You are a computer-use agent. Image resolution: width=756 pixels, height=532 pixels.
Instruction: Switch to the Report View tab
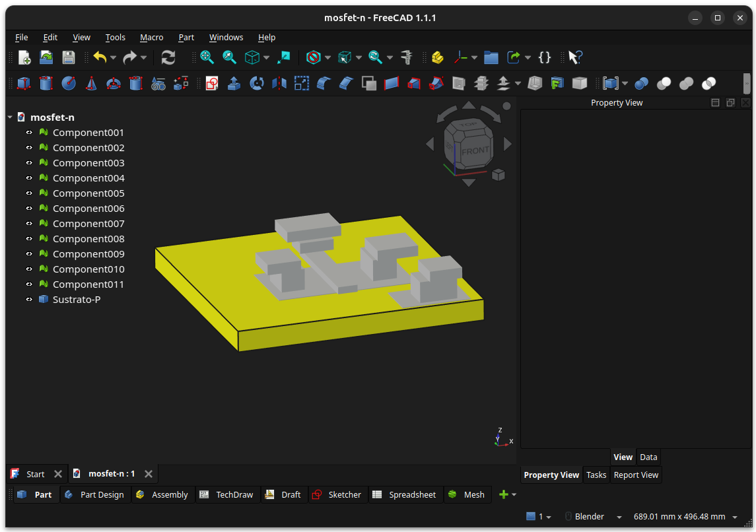[635, 475]
